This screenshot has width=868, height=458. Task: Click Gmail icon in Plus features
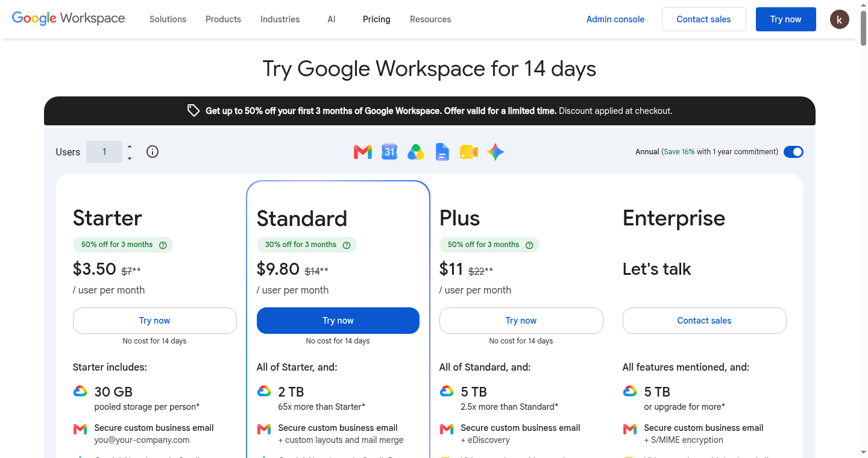(447, 429)
